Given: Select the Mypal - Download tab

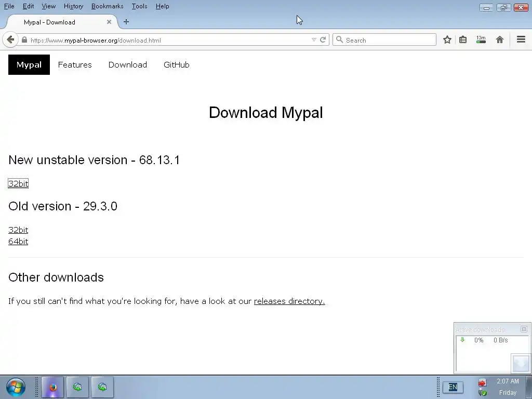Looking at the screenshot, I should [x=61, y=22].
